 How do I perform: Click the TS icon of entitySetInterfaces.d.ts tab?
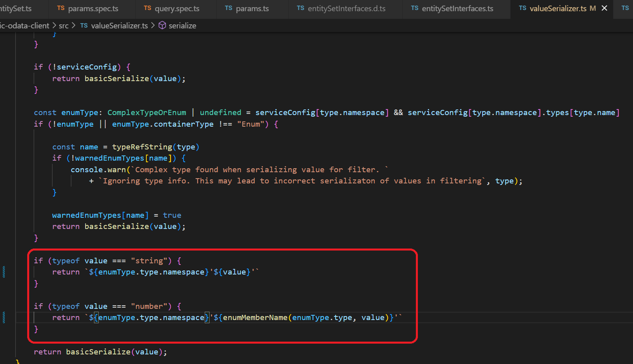300,8
